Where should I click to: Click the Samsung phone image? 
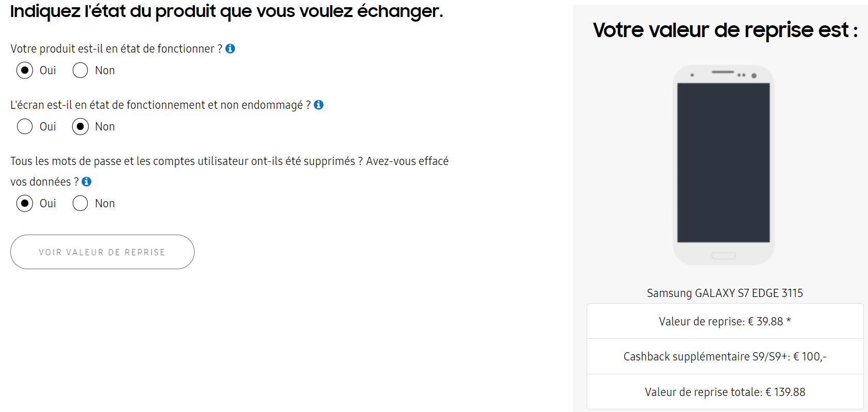[x=723, y=164]
